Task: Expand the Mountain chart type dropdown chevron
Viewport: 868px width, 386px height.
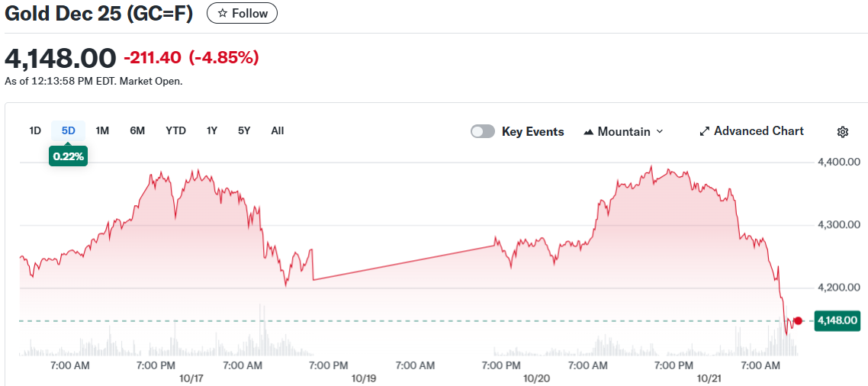Action: (x=660, y=131)
